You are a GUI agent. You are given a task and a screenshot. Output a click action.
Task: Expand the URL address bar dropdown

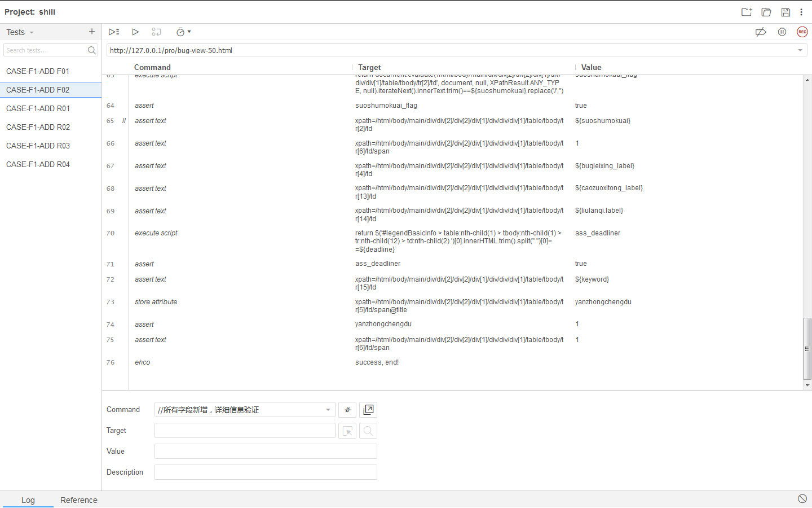[800, 50]
